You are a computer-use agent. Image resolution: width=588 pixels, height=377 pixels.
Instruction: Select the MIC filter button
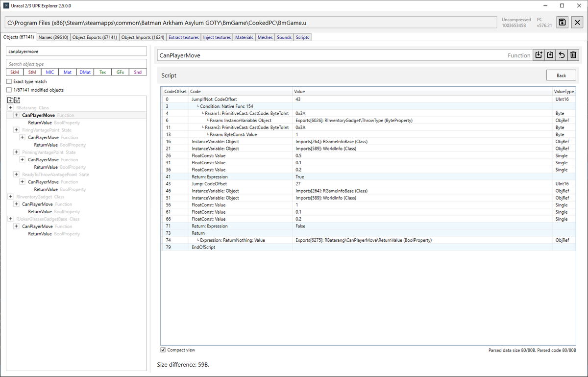click(x=49, y=72)
